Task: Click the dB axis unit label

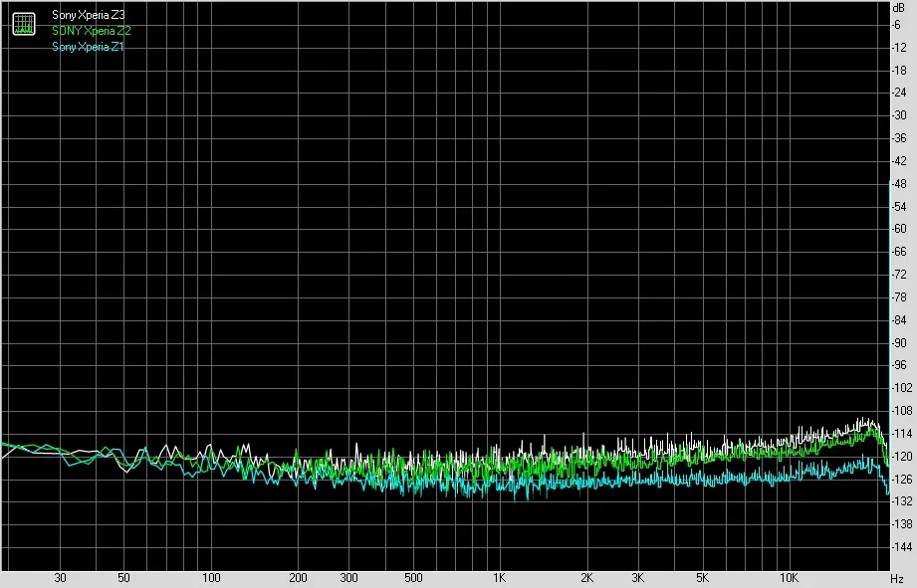Action: [x=899, y=8]
